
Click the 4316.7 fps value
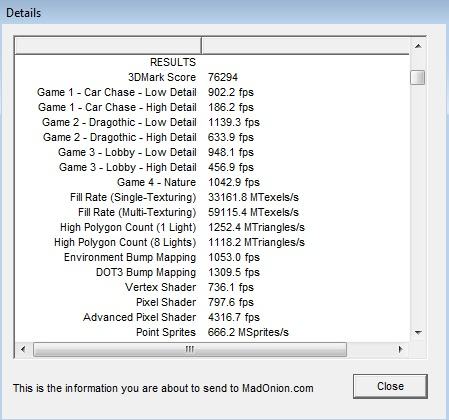pyautogui.click(x=234, y=317)
